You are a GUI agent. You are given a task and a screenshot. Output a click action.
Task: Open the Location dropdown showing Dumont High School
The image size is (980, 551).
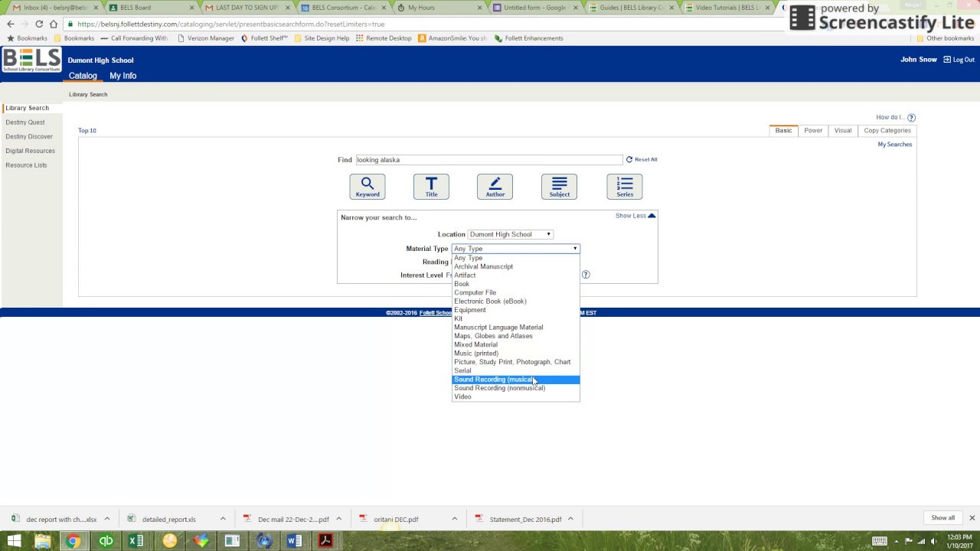(511, 234)
